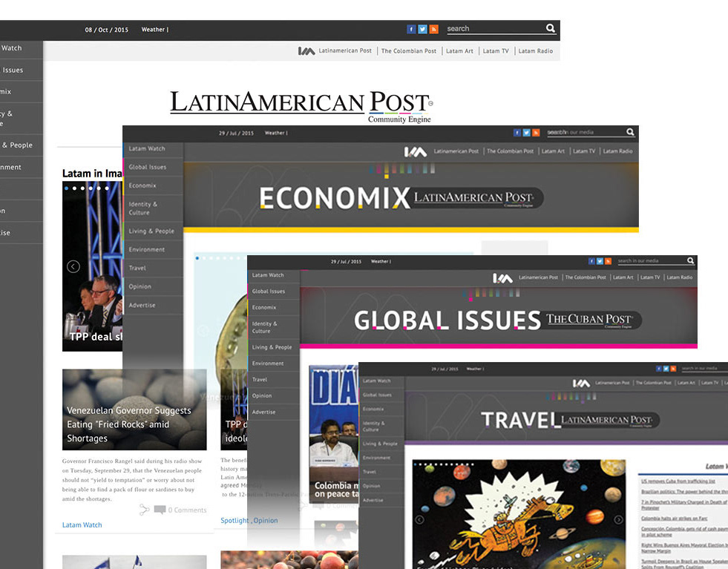This screenshot has height=569, width=728.
Task: Click previous arrow on TPP deal slideshow
Action: [73, 266]
